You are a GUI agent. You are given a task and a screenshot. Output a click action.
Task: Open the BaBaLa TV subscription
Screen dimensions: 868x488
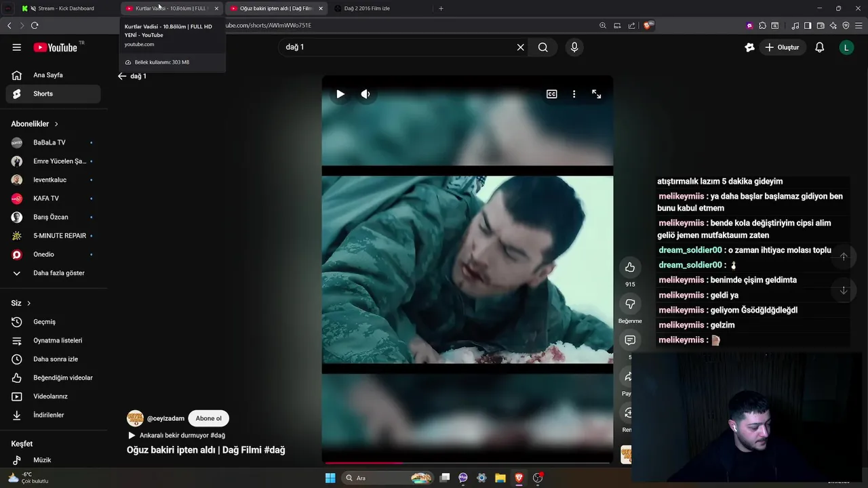(53, 142)
